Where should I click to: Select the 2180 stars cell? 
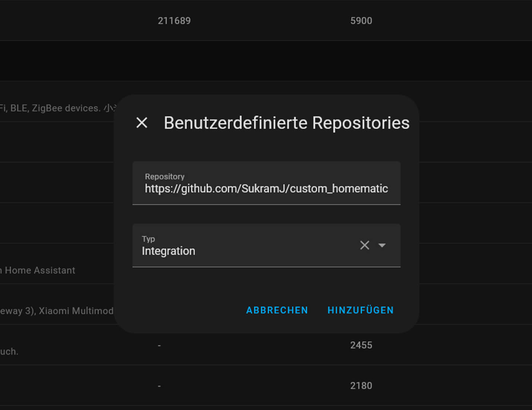coord(361,385)
